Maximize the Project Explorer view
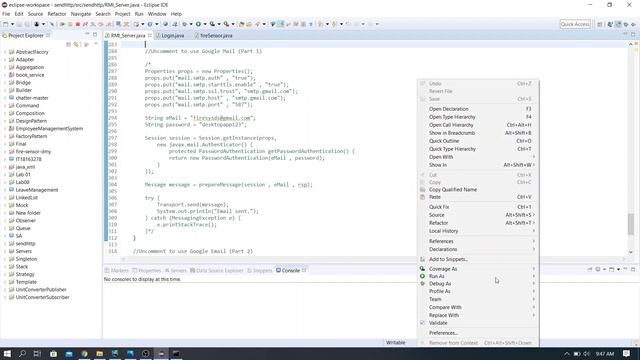The height and width of the screenshot is (360, 640). pyautogui.click(x=95, y=35)
